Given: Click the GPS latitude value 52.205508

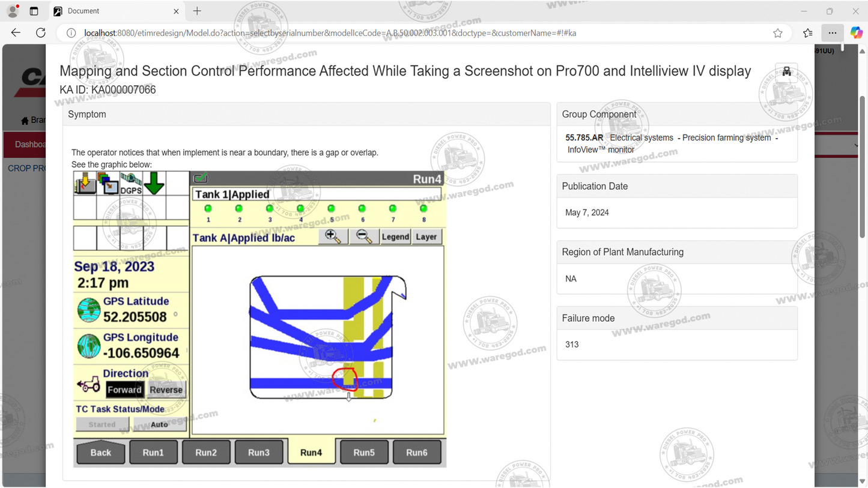Looking at the screenshot, I should (x=135, y=317).
